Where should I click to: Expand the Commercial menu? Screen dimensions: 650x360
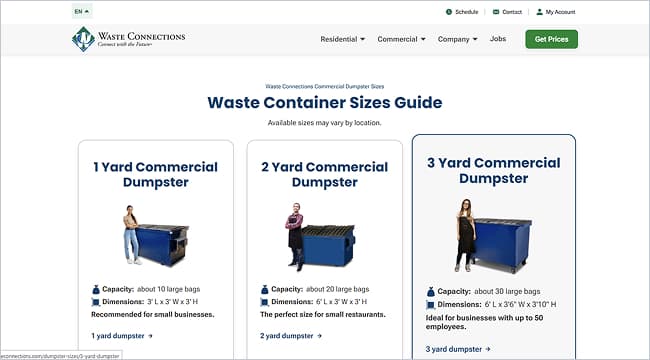[401, 39]
